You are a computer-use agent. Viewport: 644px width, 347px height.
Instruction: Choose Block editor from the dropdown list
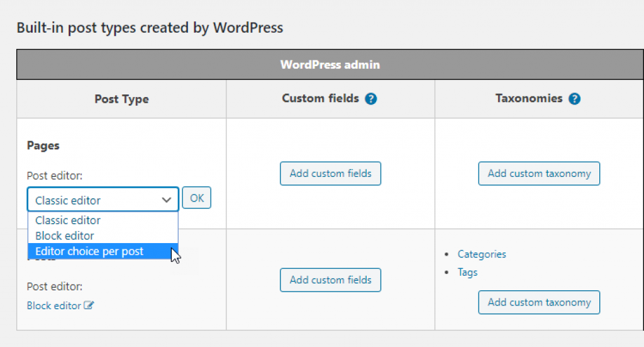[103, 236]
